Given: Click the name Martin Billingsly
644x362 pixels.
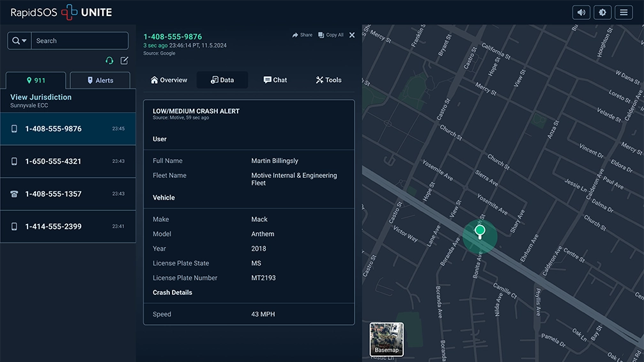Looking at the screenshot, I should (275, 161).
